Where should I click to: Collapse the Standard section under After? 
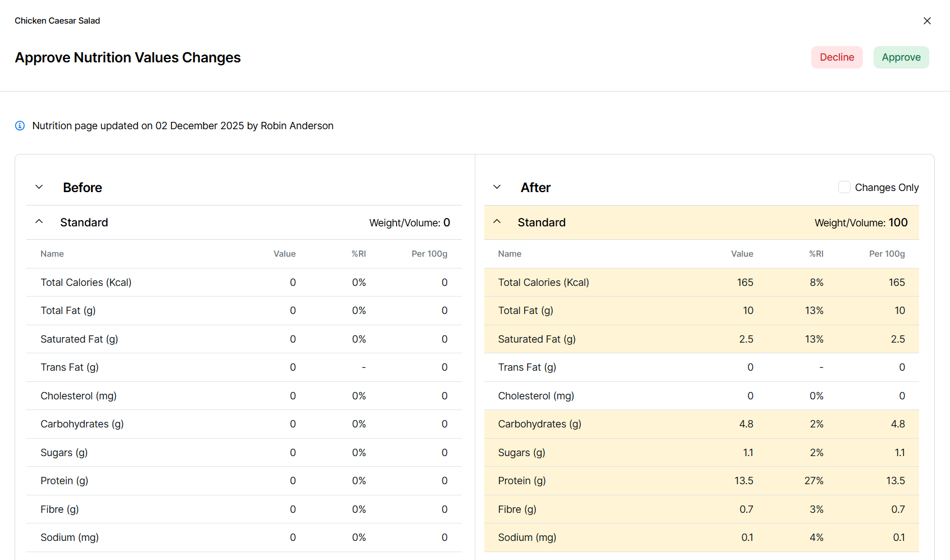pos(497,222)
